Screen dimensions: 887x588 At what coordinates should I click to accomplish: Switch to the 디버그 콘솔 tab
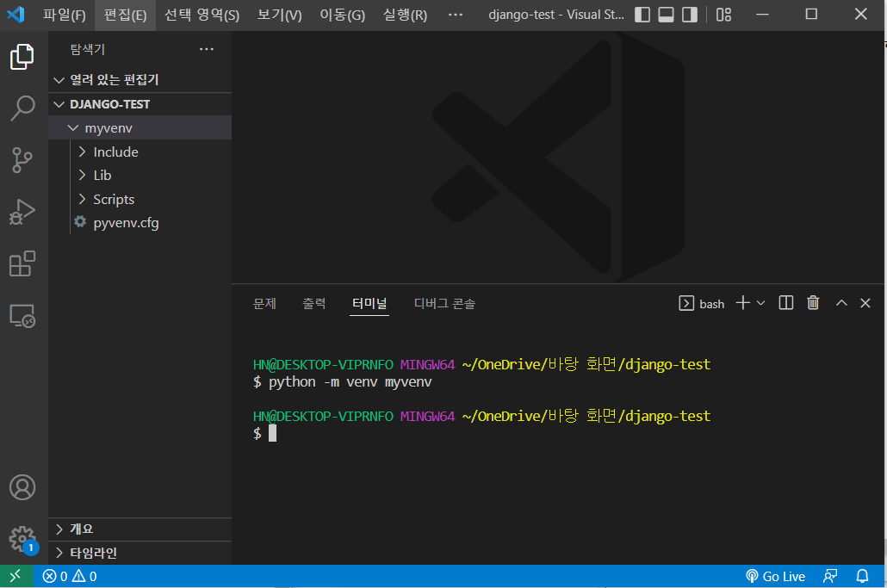pyautogui.click(x=444, y=304)
